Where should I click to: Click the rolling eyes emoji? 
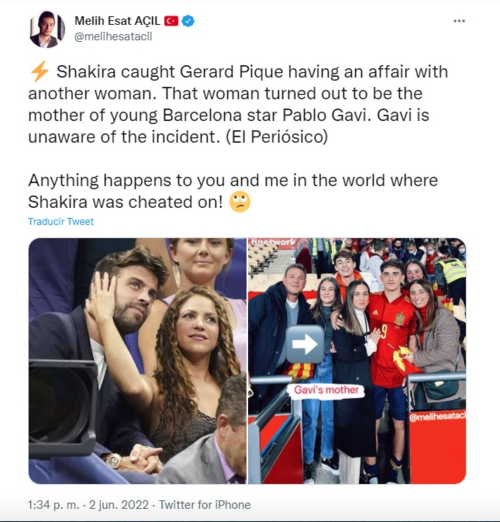click(240, 202)
